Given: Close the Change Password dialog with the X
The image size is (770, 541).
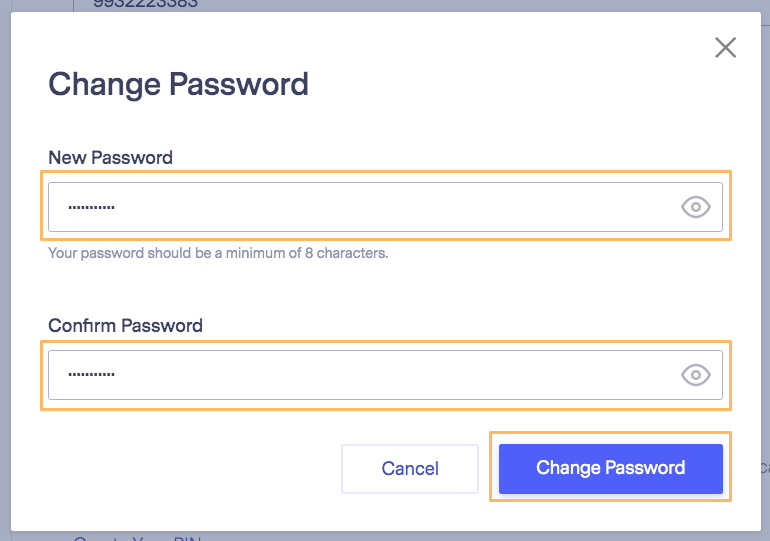Looking at the screenshot, I should pyautogui.click(x=725, y=48).
